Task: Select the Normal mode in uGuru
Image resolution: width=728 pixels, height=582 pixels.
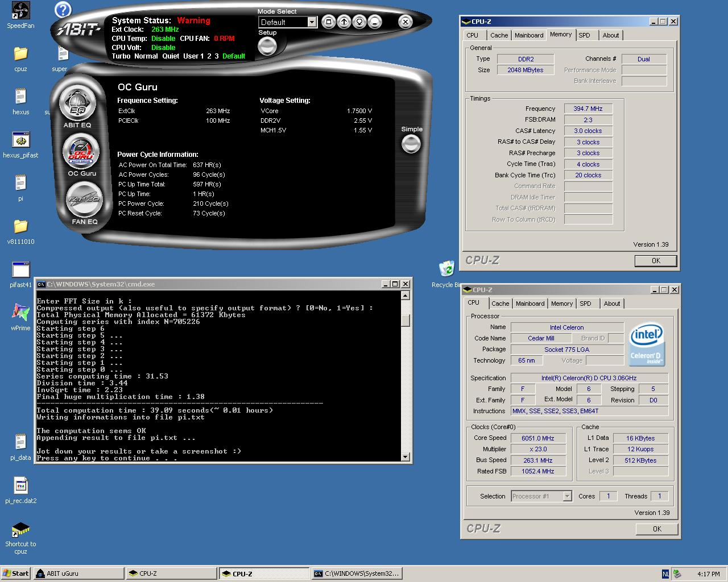Action: coord(146,56)
